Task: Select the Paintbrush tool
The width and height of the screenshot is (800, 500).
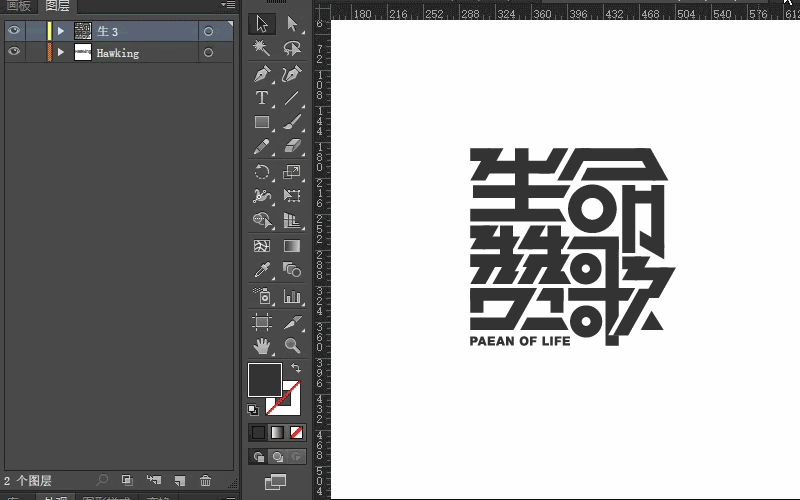Action: click(x=292, y=122)
